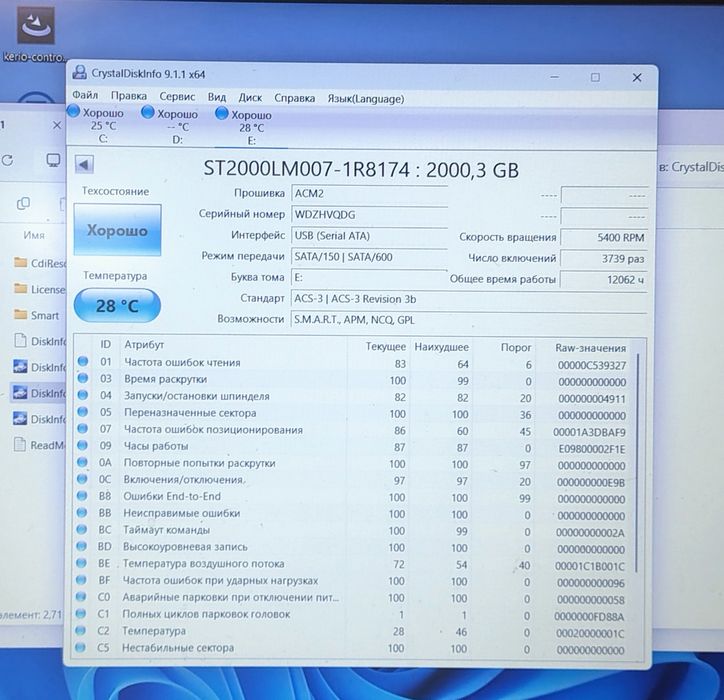Click status icon for attribute BF row

(81, 579)
